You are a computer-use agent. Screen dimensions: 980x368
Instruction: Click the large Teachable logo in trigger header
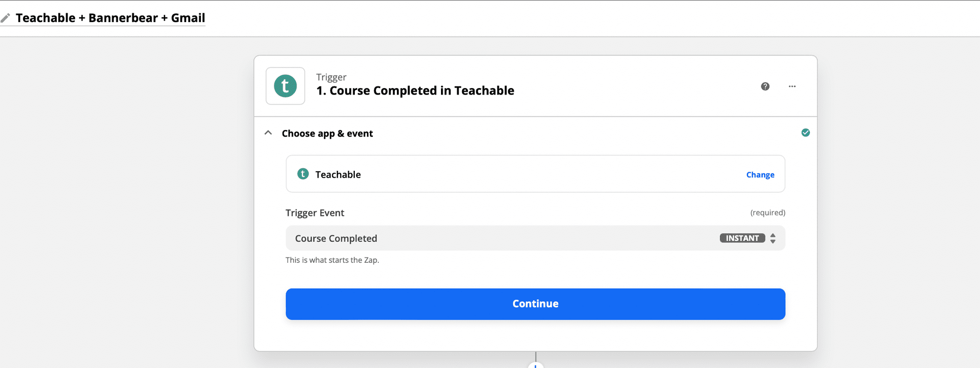(x=285, y=86)
